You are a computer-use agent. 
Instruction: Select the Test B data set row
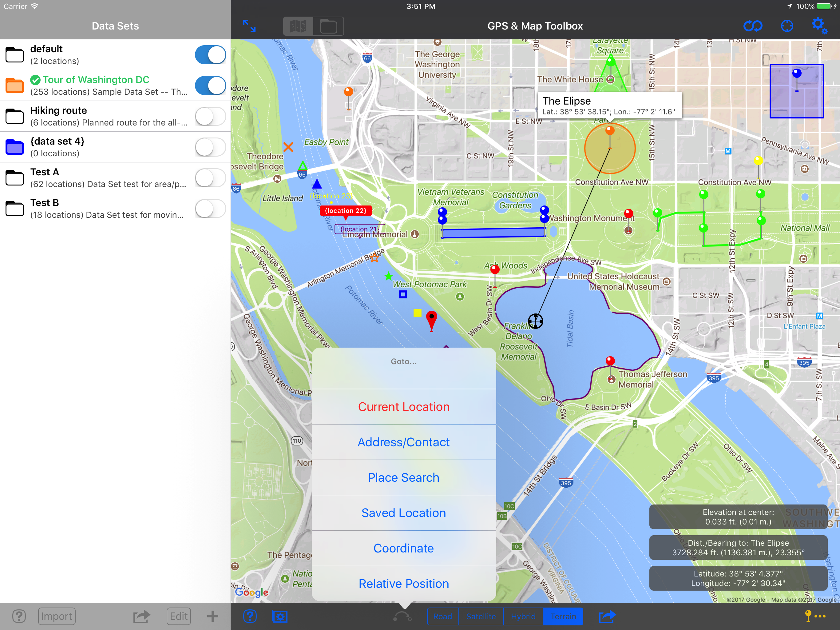(x=115, y=208)
